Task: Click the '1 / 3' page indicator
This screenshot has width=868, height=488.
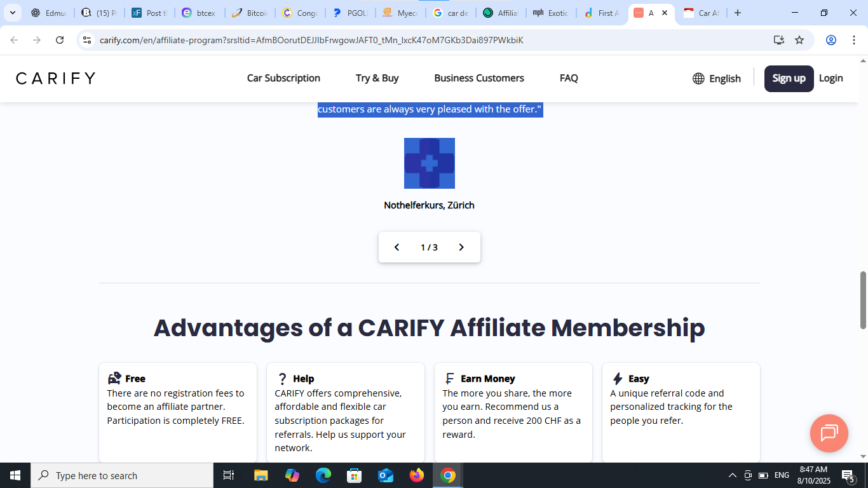Action: pos(429,247)
